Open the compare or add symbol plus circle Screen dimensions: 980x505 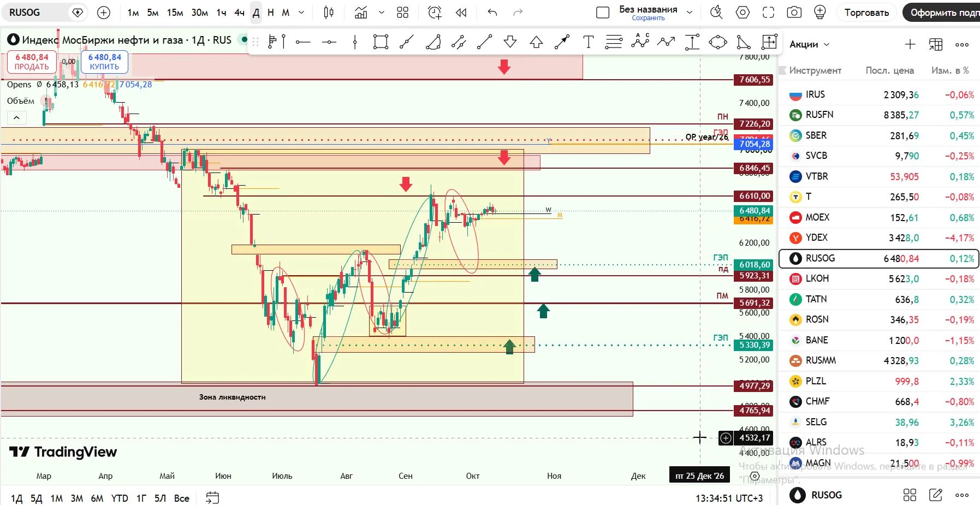103,13
